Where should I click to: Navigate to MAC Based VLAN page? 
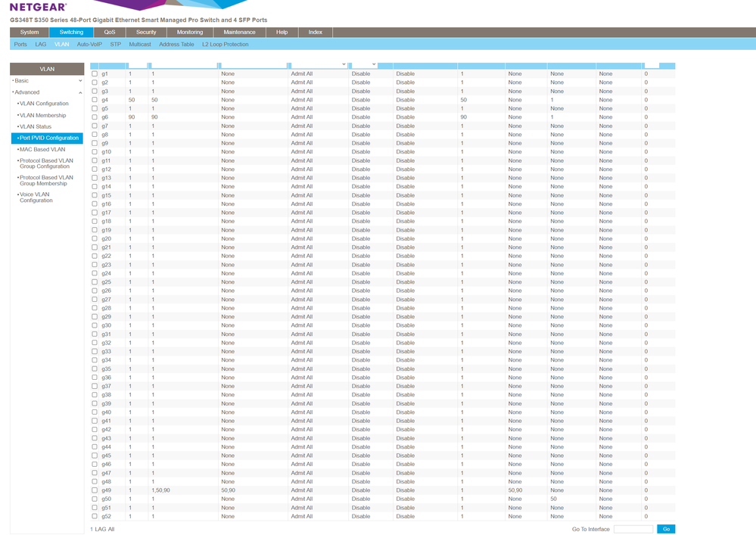click(42, 150)
